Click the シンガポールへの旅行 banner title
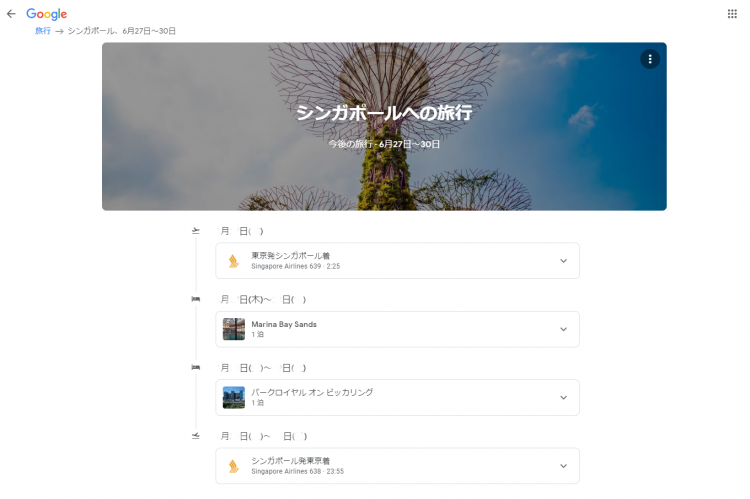Screen dimensions: 750x499 pos(384,113)
